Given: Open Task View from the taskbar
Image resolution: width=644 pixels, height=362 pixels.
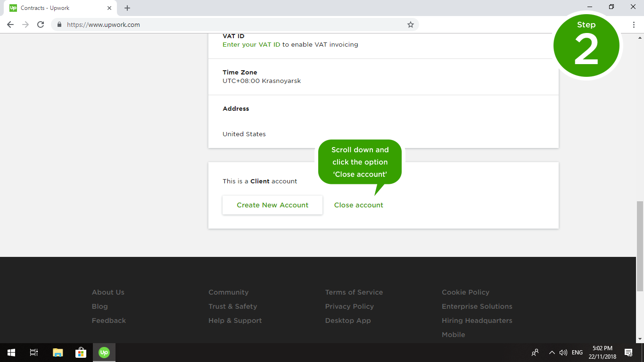Looking at the screenshot, I should pos(34,352).
